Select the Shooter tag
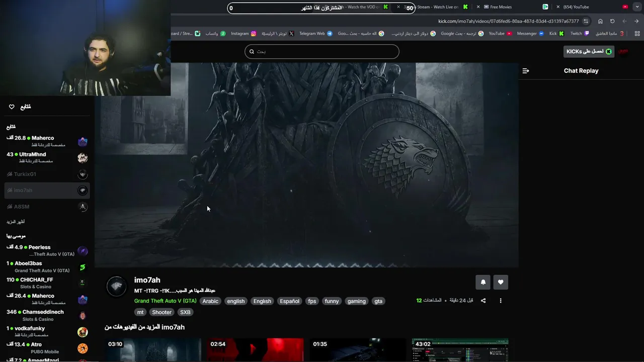This screenshot has width=644, height=362. [x=162, y=312]
